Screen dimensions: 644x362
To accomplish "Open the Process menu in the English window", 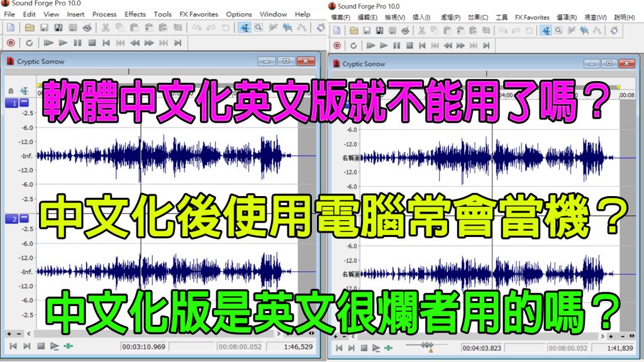I will (104, 14).
